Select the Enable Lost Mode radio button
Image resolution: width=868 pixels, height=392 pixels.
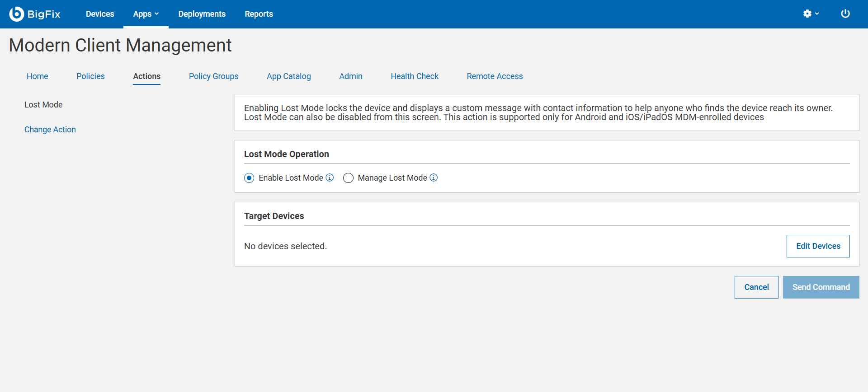249,178
